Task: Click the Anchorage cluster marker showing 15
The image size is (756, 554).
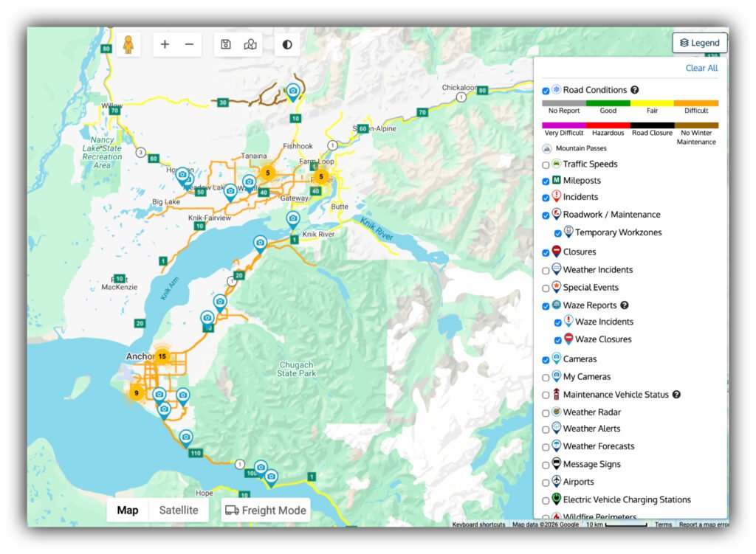Action: pyautogui.click(x=162, y=356)
